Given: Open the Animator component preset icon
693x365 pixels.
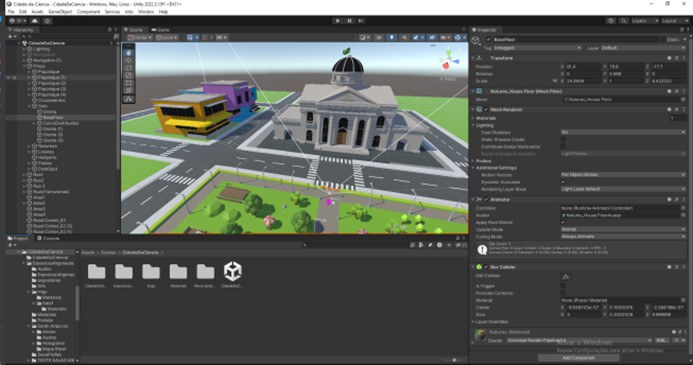Looking at the screenshot, I should (677, 199).
